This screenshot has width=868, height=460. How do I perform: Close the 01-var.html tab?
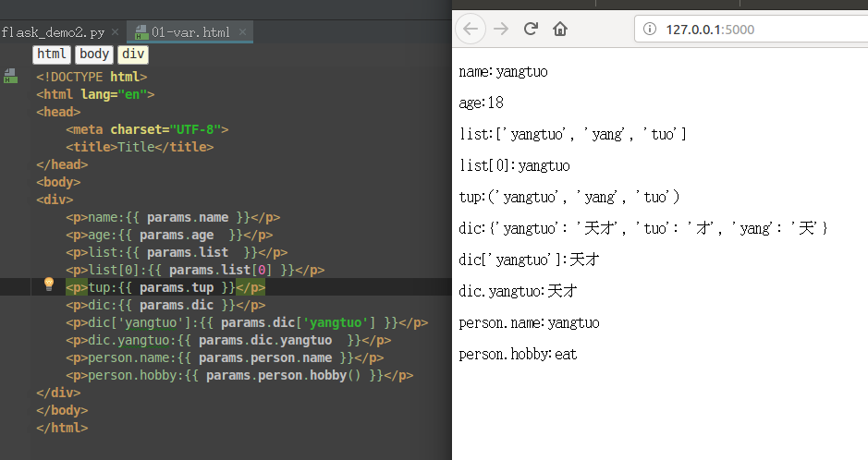click(x=242, y=32)
